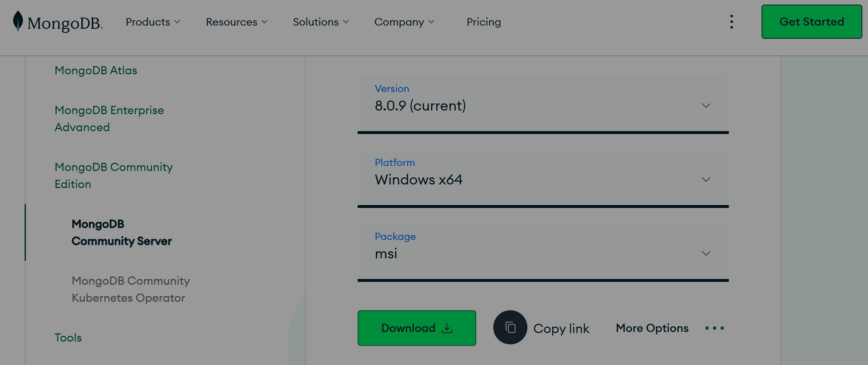Click the Products chevron arrow

click(x=177, y=22)
